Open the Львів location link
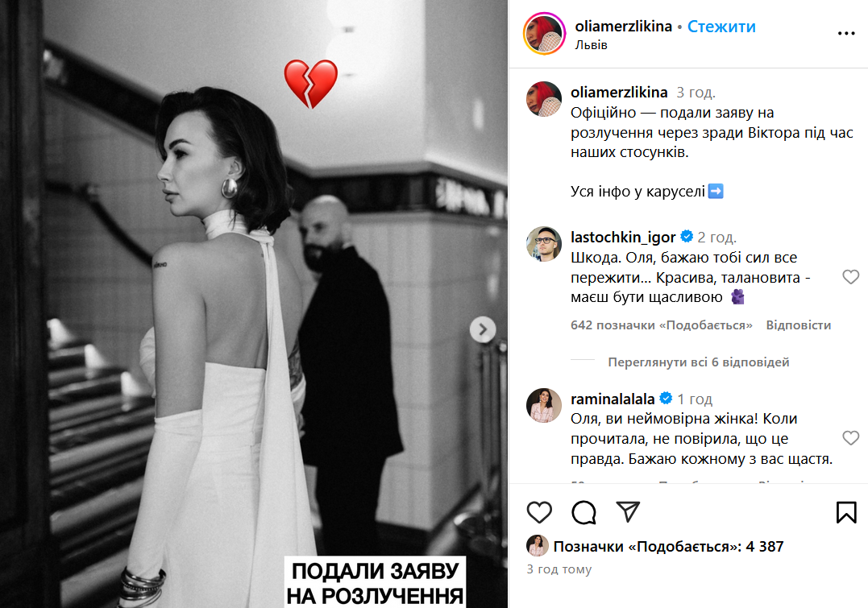Viewport: 868px width, 608px height. (591, 45)
